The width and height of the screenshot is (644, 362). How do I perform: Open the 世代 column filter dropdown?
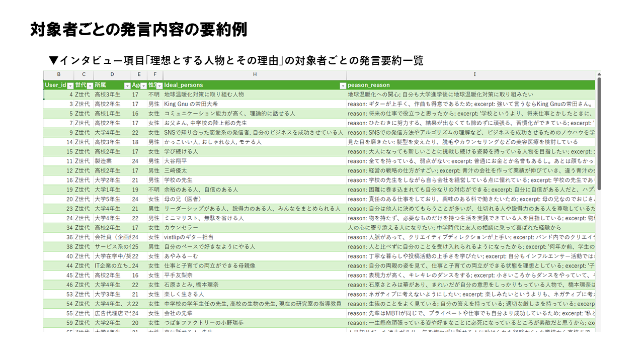coord(91,85)
